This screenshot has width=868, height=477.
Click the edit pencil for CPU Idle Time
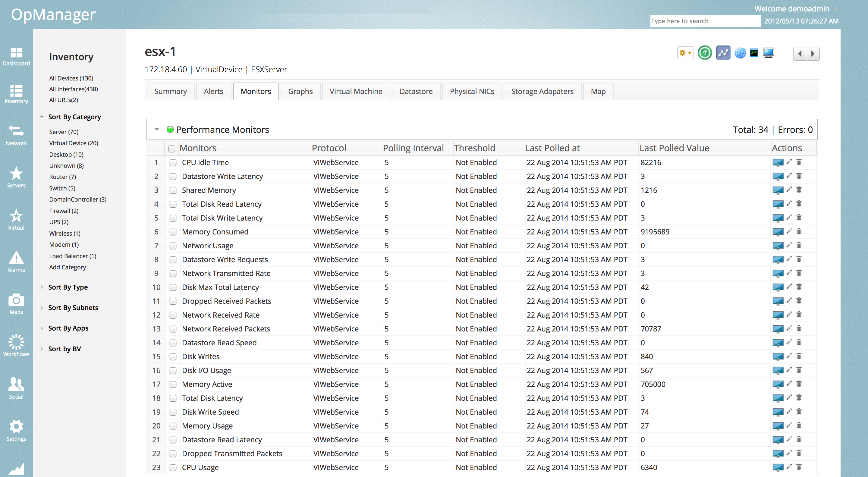(x=789, y=162)
